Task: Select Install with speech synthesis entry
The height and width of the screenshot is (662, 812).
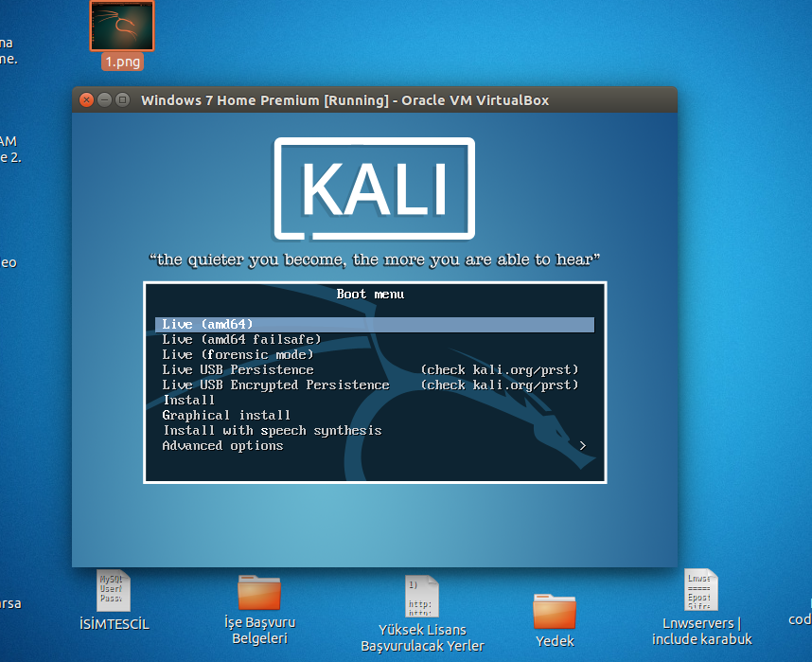Action: (375, 431)
